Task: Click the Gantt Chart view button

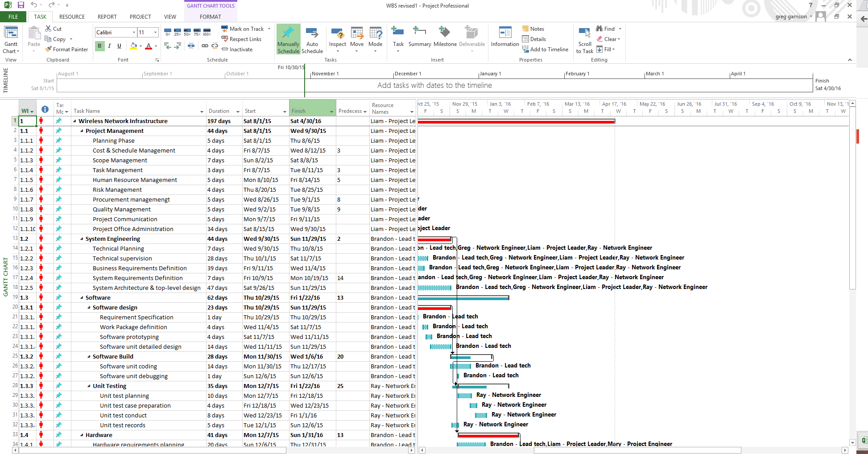Action: point(11,39)
